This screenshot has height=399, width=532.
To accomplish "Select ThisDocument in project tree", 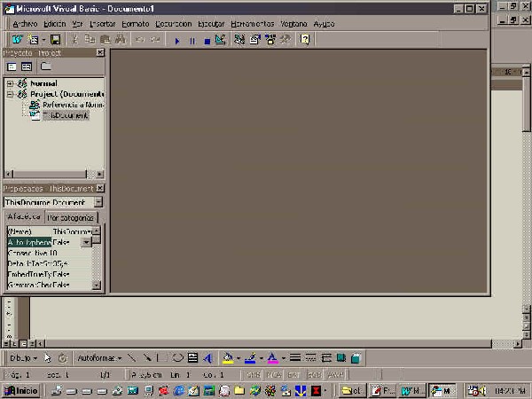I will [x=66, y=115].
